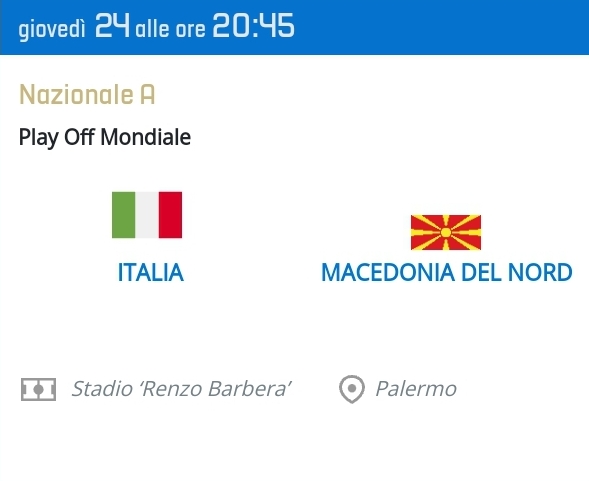
Task: Click the white stripe of the Italian flag
Action: (x=147, y=215)
